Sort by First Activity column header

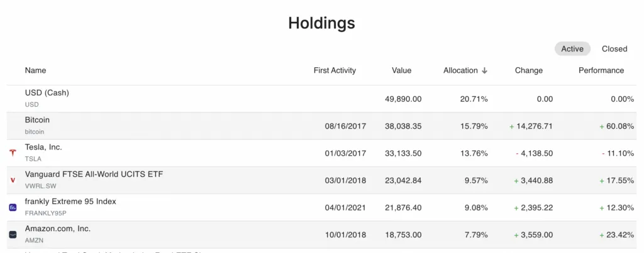click(335, 70)
